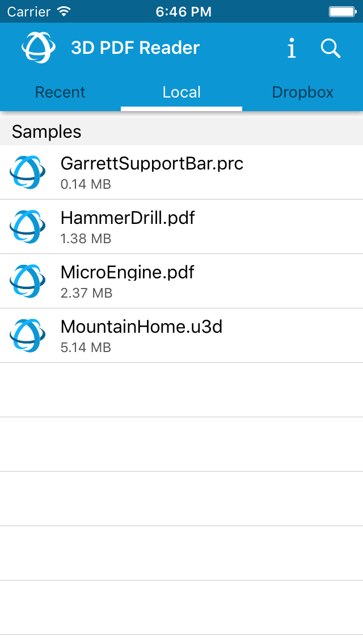Tap the Wi-Fi status icon
Image resolution: width=363 pixels, height=644 pixels.
64,11
